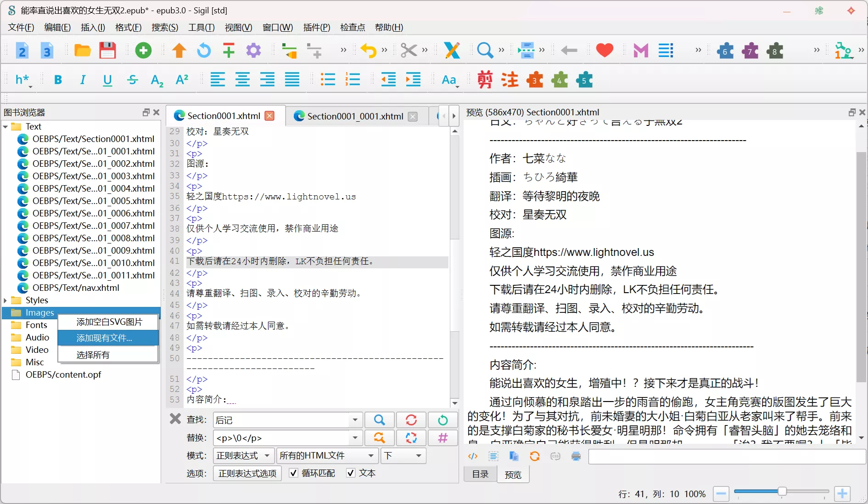Image resolution: width=868 pixels, height=504 pixels.
Task: Select 添加现有文件... from context menu
Action: point(104,338)
